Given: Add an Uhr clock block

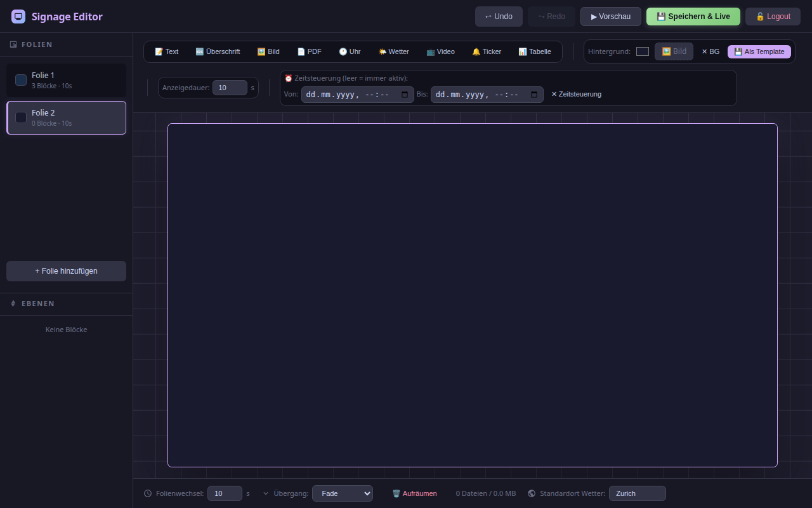Looking at the screenshot, I should tap(350, 51).
